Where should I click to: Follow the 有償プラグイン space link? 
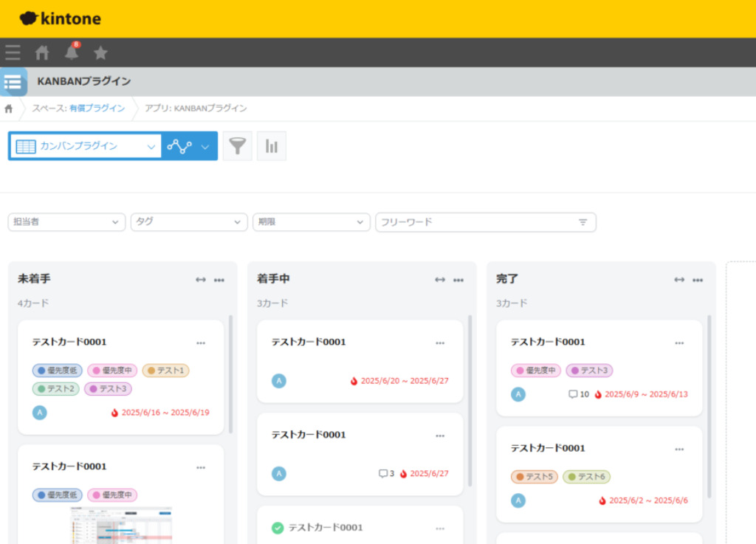tap(97, 109)
